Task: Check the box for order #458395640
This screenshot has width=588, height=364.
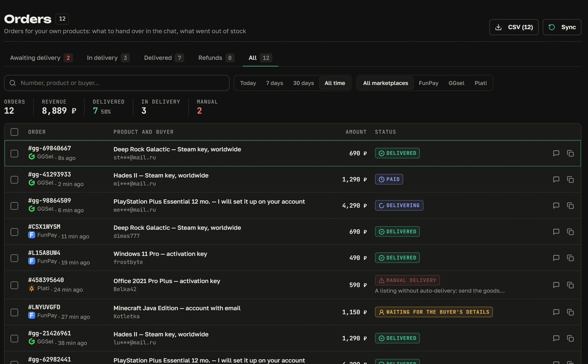Action: [14, 285]
